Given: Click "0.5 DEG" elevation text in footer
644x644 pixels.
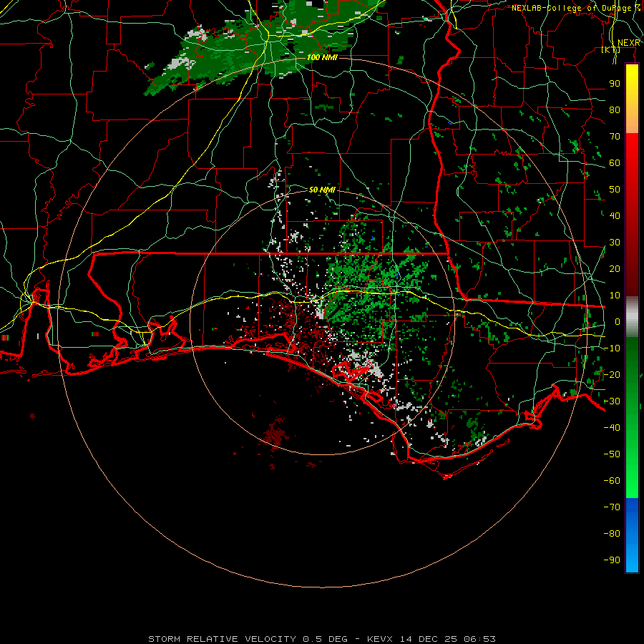Looking at the screenshot, I should (x=325, y=639).
